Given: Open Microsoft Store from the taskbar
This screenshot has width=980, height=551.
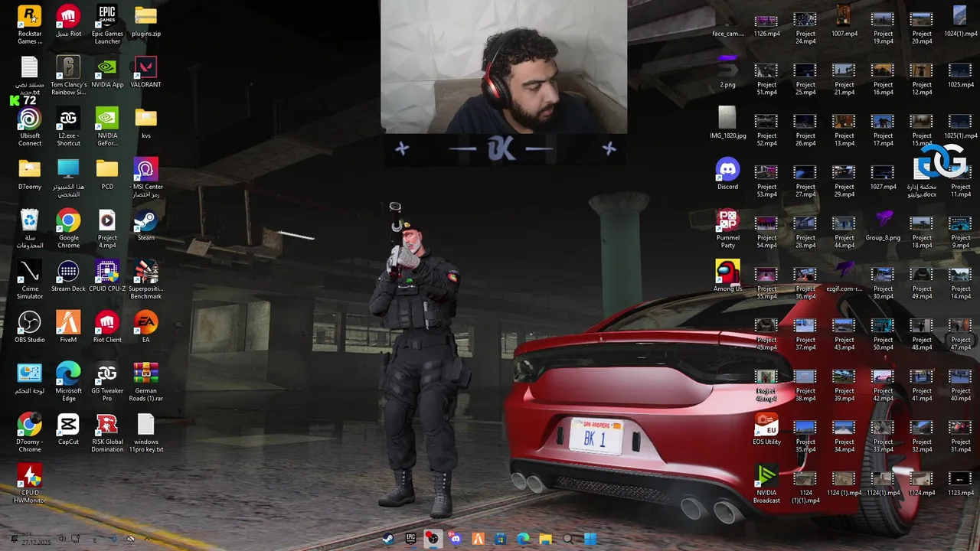Looking at the screenshot, I should pos(500,539).
